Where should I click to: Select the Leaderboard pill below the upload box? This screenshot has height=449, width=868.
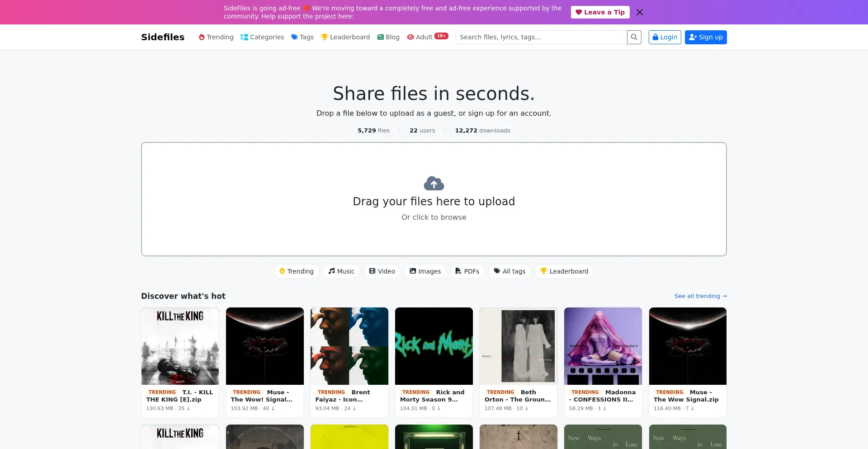click(564, 271)
